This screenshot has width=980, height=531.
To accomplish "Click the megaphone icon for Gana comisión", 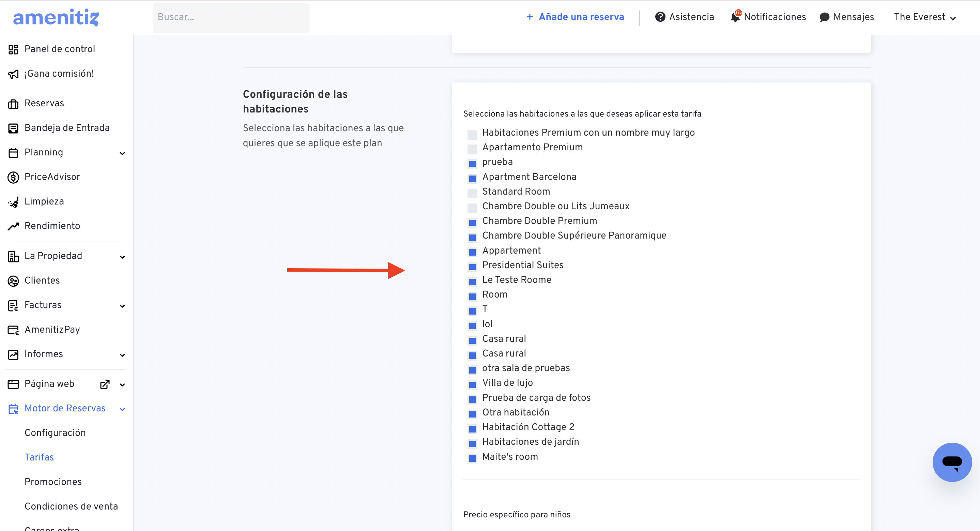I will (13, 74).
